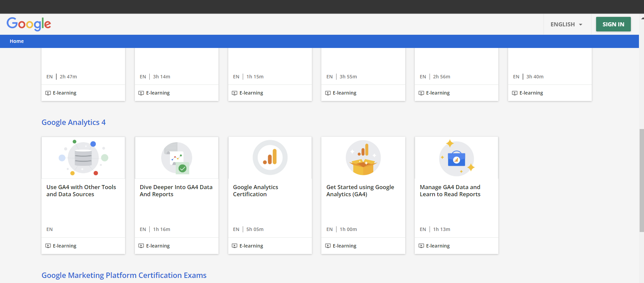Click the Analytics bars icon for Certification course
The width and height of the screenshot is (644, 283).
(270, 157)
